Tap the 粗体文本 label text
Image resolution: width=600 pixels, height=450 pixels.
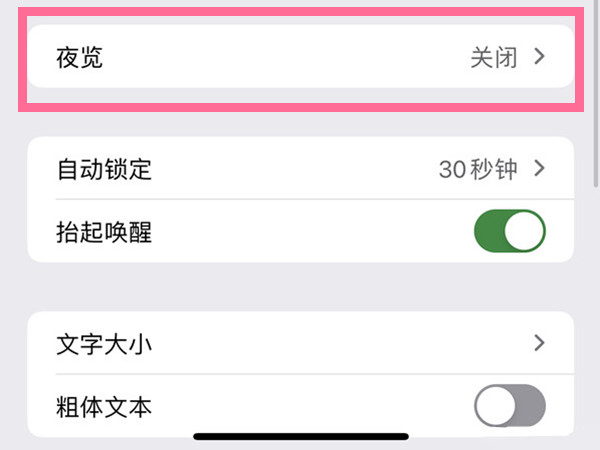(104, 406)
